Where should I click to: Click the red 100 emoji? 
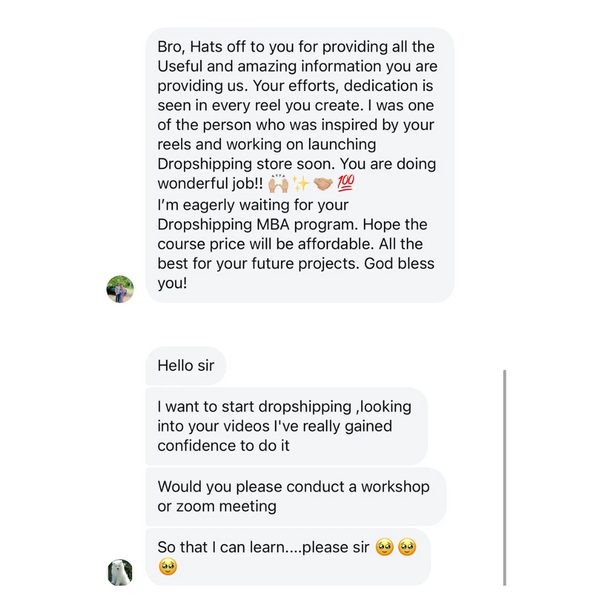pos(345,184)
